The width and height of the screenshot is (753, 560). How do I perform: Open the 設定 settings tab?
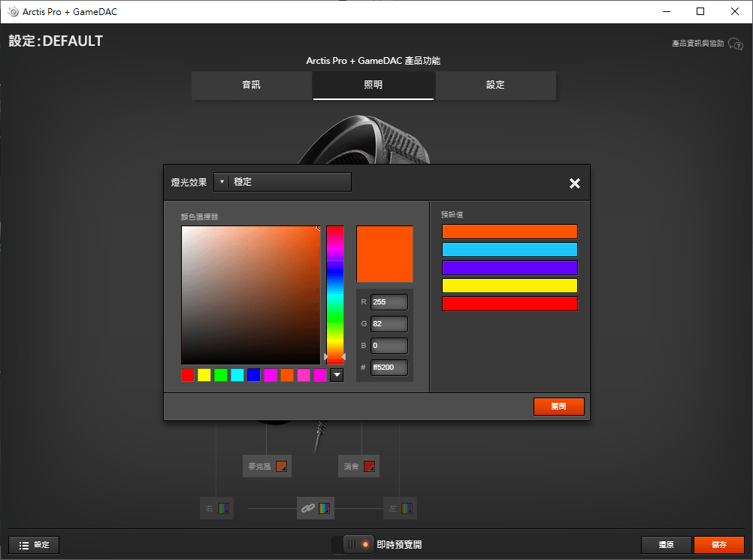point(495,85)
